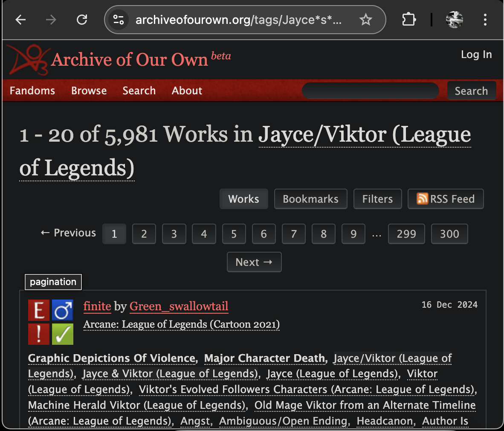Click the Angst tag

195,421
